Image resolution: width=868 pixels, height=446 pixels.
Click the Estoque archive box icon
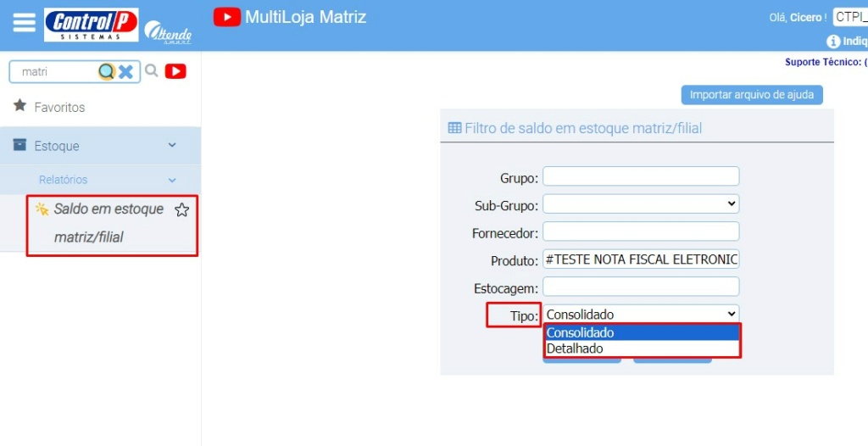pyautogui.click(x=19, y=145)
